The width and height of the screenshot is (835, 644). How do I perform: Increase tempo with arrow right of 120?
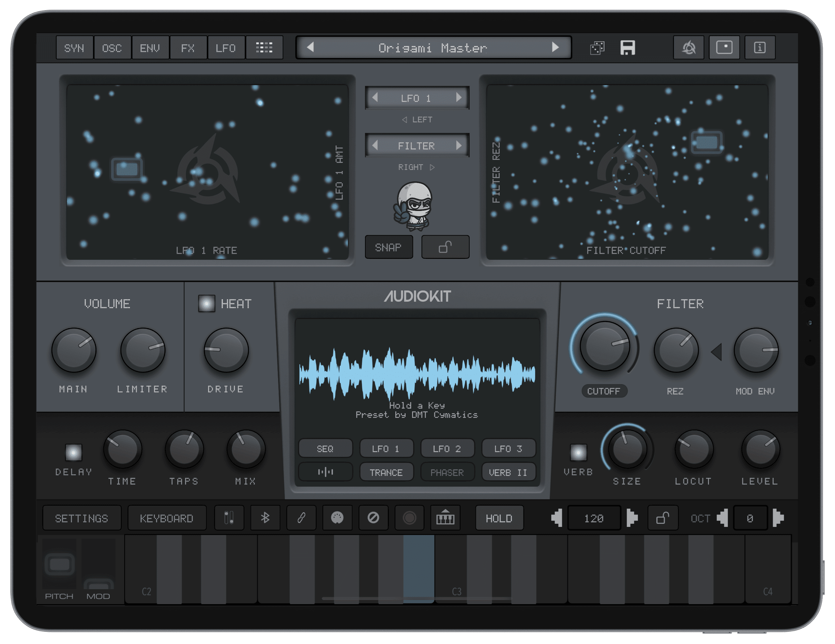(632, 518)
